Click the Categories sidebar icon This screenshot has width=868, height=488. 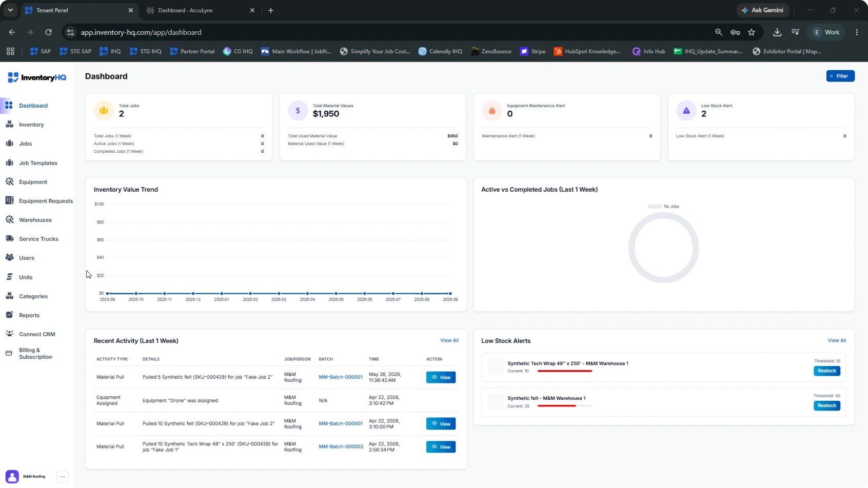pyautogui.click(x=9, y=296)
